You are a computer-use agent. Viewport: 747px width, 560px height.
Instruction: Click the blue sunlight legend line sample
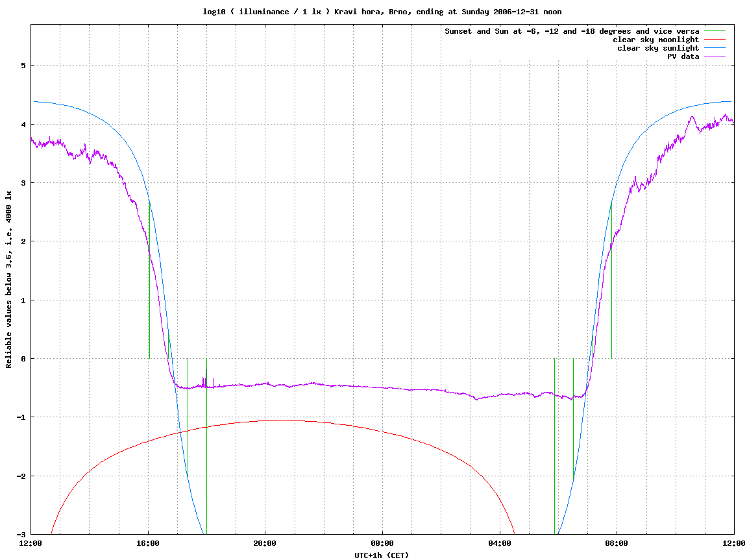[x=715, y=48]
